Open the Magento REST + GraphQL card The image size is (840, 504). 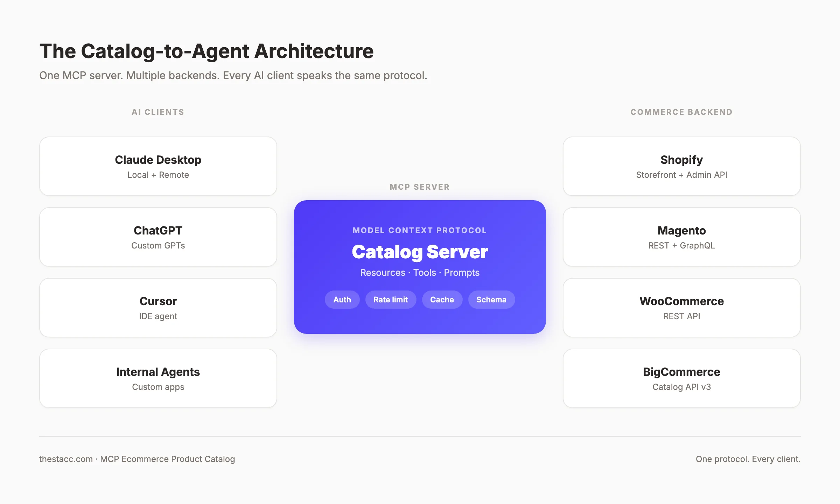pos(682,237)
